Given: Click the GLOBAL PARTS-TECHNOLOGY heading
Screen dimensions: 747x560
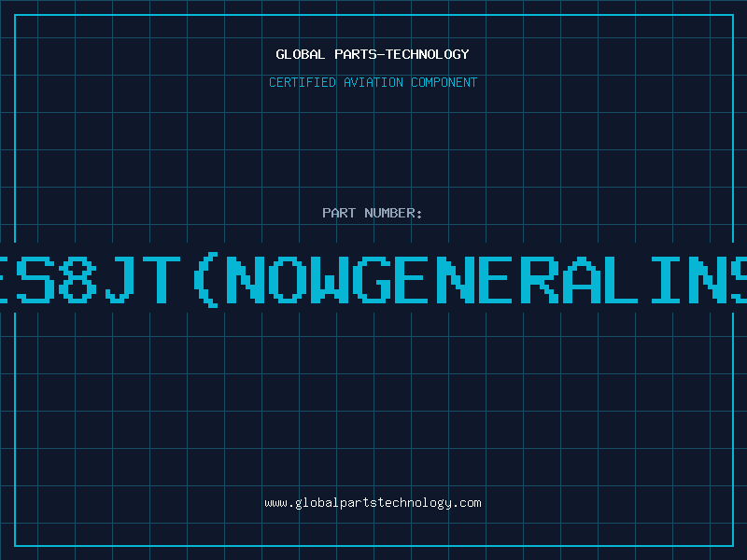Looking at the screenshot, I should (373, 54).
